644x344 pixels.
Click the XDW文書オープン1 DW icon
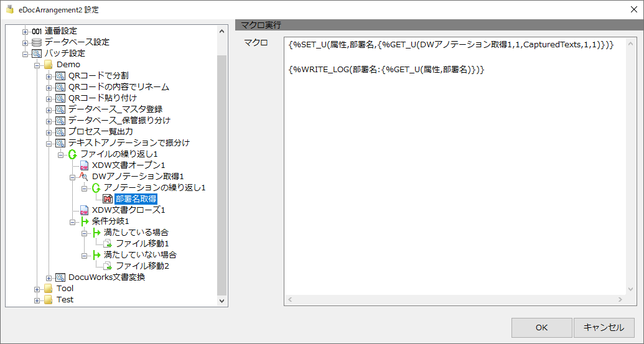[x=84, y=165]
